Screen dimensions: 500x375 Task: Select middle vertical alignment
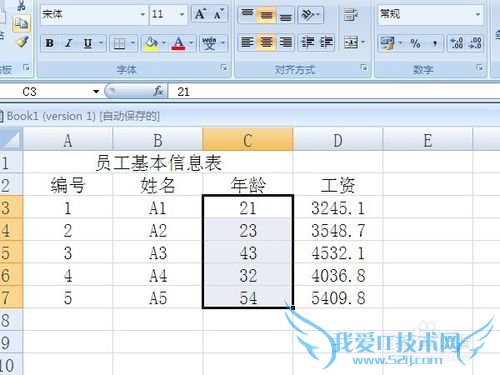pos(266,14)
